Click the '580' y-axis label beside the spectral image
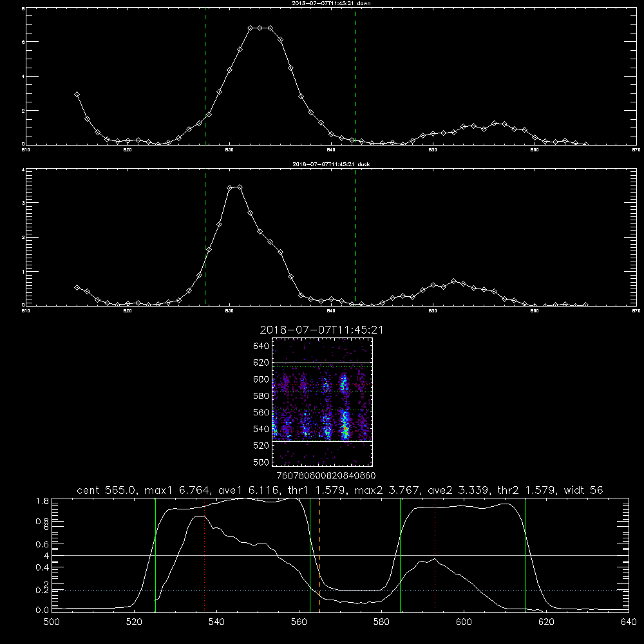The height and width of the screenshot is (644, 644). 261,396
